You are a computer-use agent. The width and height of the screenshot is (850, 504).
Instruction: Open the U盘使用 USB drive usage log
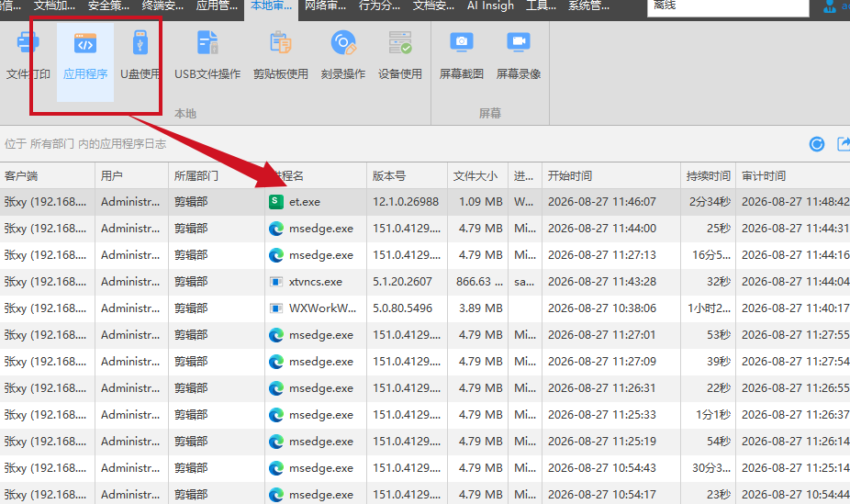pyautogui.click(x=140, y=55)
